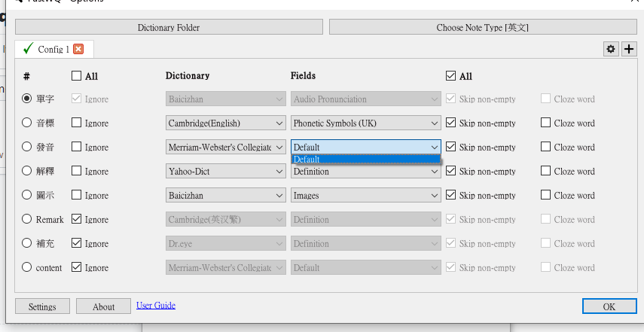Screen dimensions: 644x332
Task: Toggle Skip non-empty for the 圖示 row
Action: click(x=450, y=195)
